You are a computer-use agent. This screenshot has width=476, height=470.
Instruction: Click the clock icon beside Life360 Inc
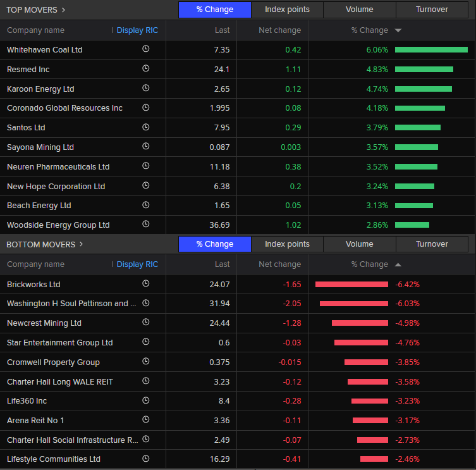tap(146, 400)
